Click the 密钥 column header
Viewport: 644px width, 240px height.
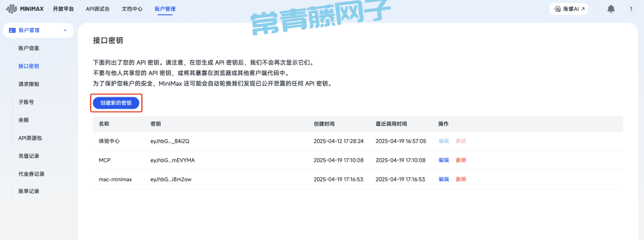click(156, 124)
